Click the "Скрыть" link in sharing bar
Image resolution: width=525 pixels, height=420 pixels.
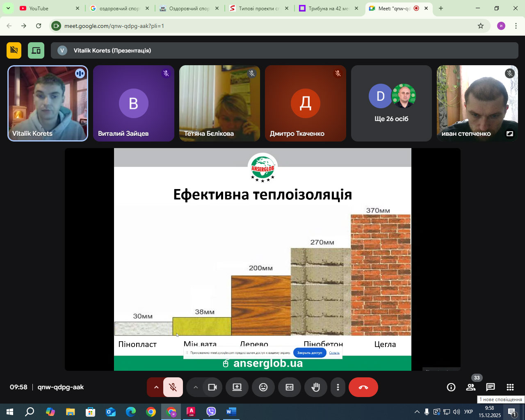point(334,353)
